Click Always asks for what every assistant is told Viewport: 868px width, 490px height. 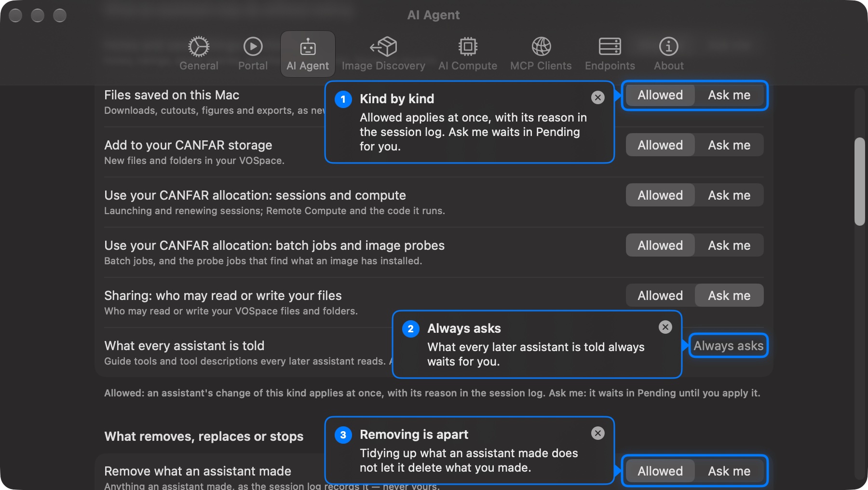728,346
